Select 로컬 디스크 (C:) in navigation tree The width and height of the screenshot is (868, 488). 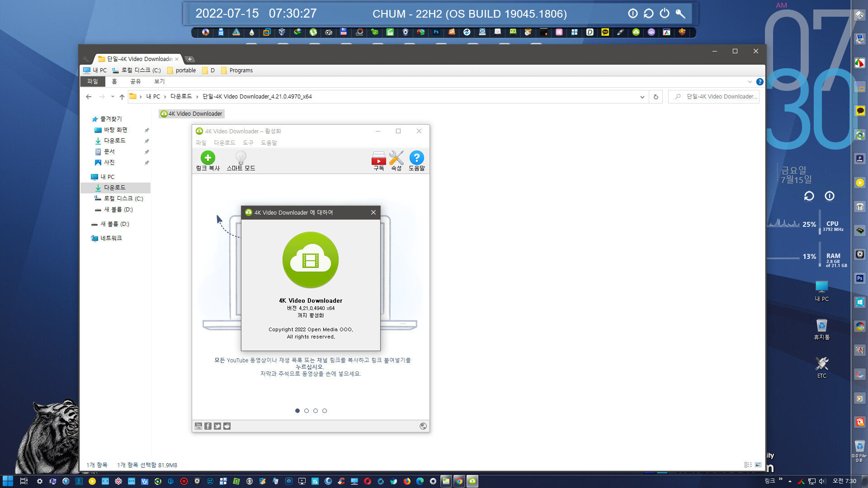(119, 199)
